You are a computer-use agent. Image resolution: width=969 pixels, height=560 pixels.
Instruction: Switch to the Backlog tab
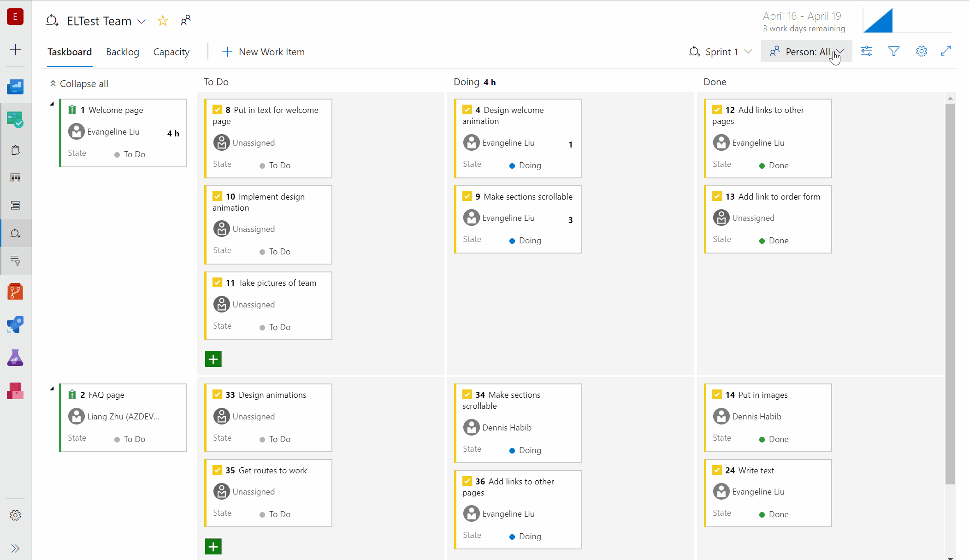(122, 52)
